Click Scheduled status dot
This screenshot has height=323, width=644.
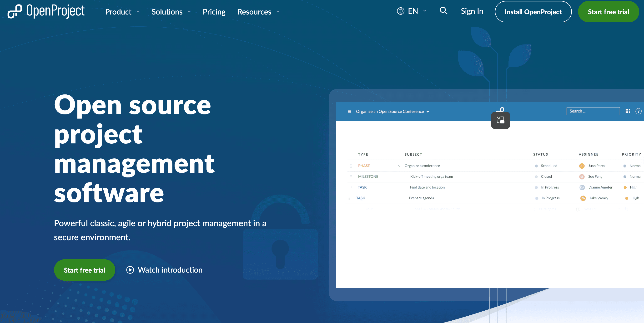point(536,166)
